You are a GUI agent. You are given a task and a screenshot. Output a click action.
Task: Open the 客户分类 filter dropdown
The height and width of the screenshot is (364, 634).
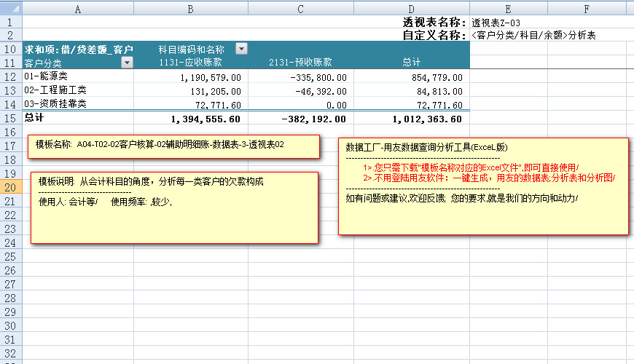click(x=128, y=63)
